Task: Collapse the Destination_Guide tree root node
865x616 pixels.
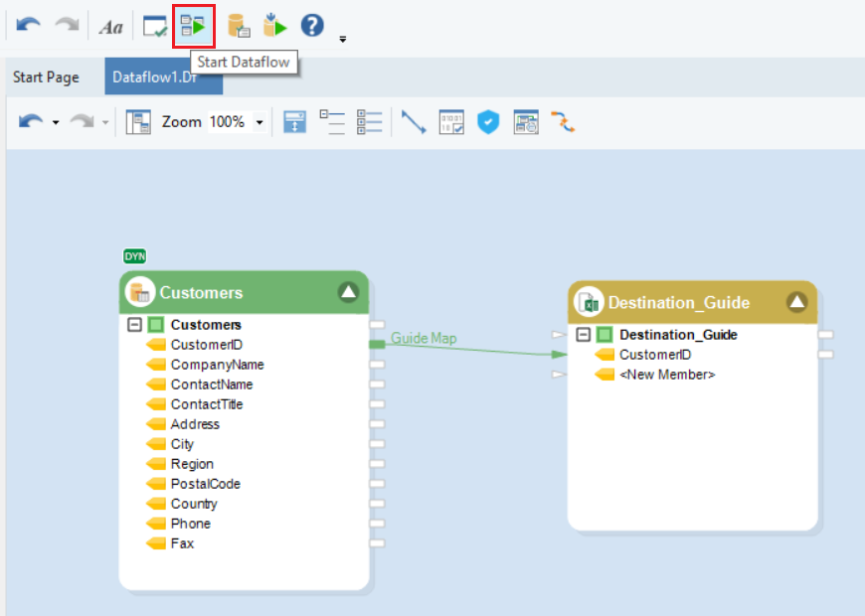Action: click(x=584, y=335)
